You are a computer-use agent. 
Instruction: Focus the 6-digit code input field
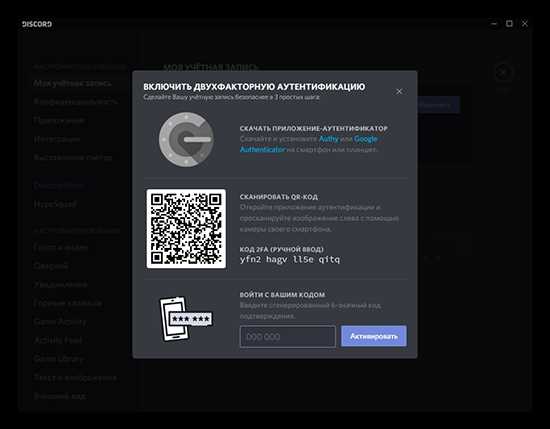[288, 336]
